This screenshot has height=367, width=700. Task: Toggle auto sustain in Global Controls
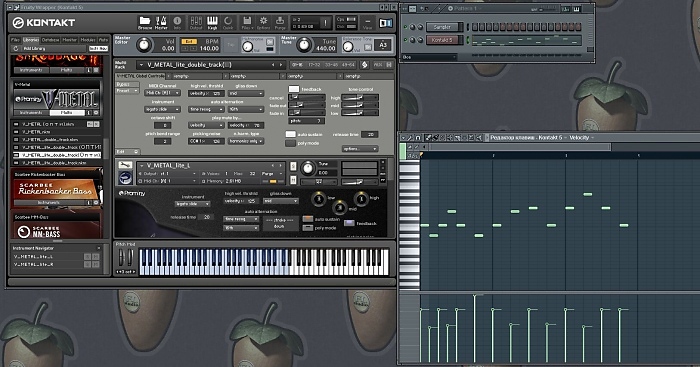point(291,134)
